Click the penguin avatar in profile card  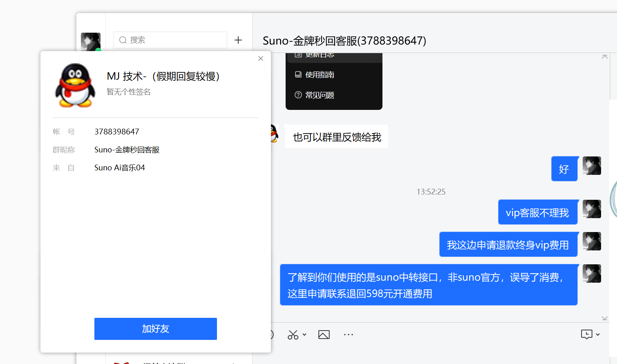(x=75, y=85)
